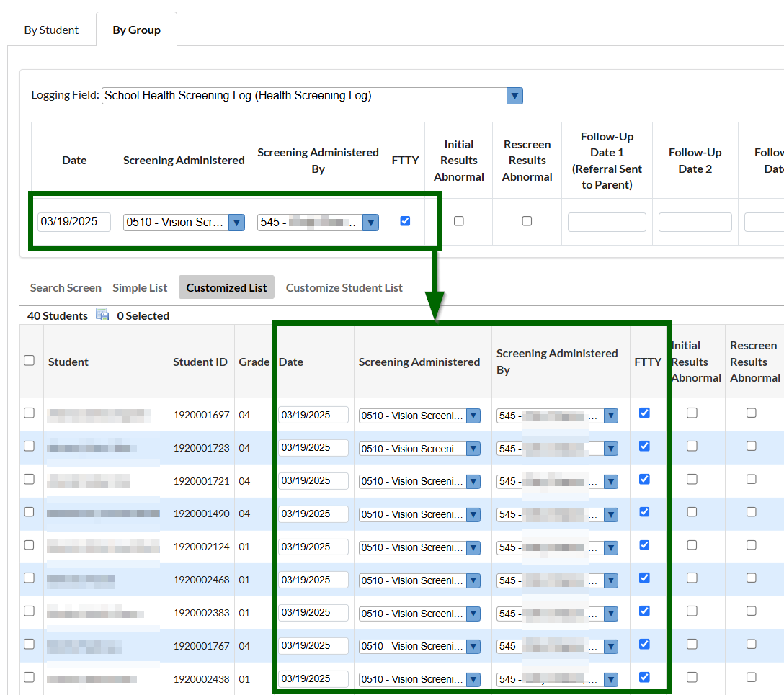The height and width of the screenshot is (695, 784).
Task: Uncheck FTTY for student 1920001697
Action: [644, 413]
